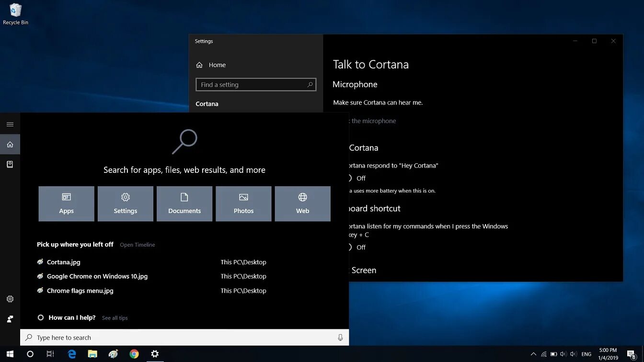Click the microphone icon in search box
Image resolution: width=644 pixels, height=362 pixels.
click(340, 338)
